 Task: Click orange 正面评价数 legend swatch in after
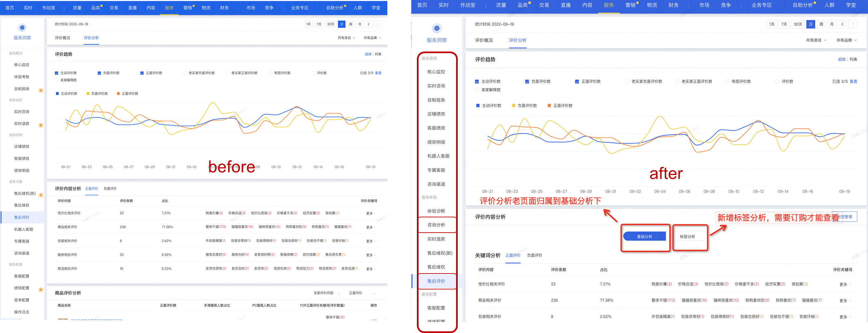coord(549,106)
